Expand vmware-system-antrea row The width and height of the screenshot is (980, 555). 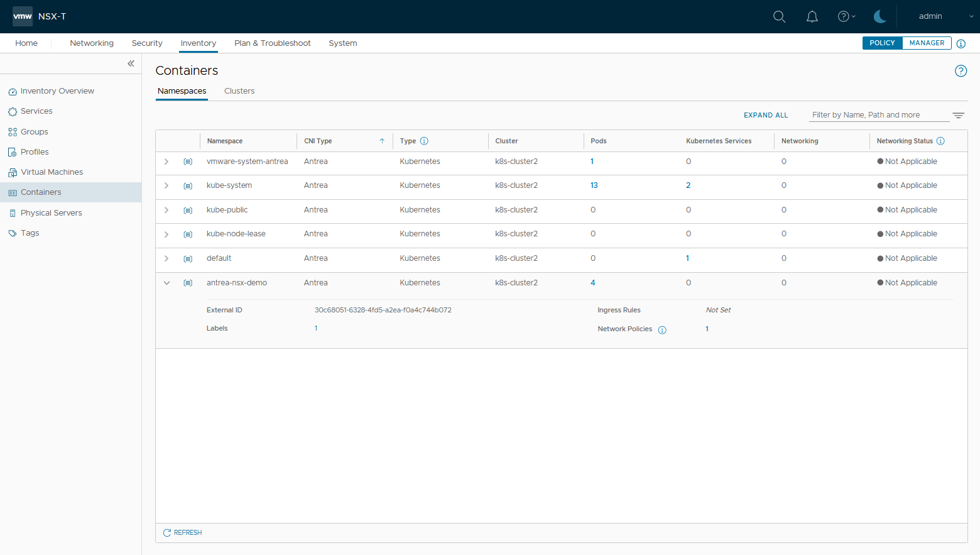[166, 162]
